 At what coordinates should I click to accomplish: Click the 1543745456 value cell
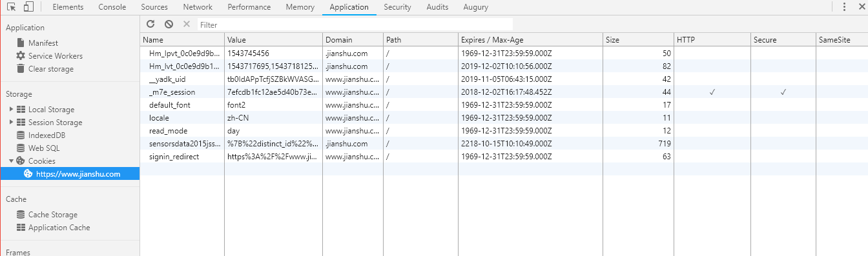pos(273,54)
